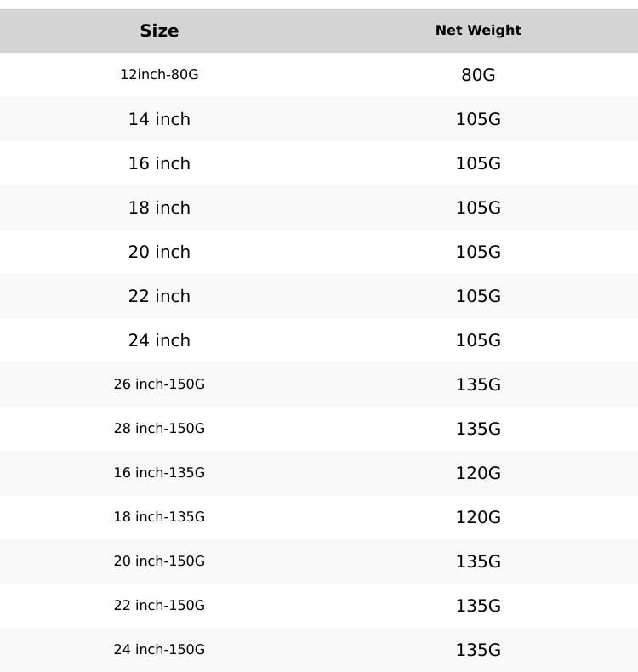Click the 16 inch size cell

(x=159, y=163)
